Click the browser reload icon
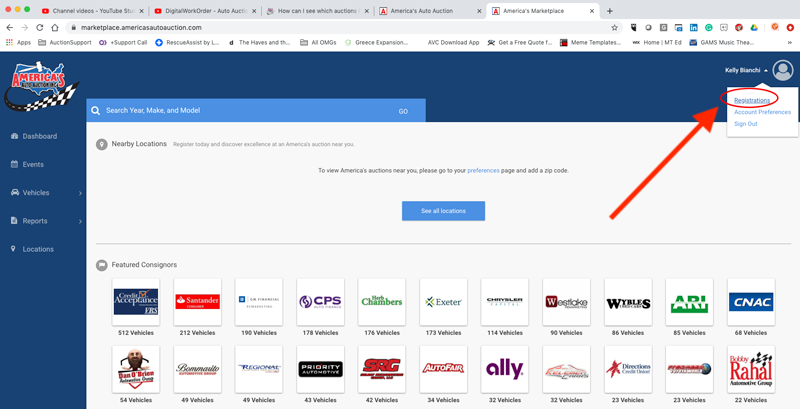Screen dimensions: 800x409 39,28
